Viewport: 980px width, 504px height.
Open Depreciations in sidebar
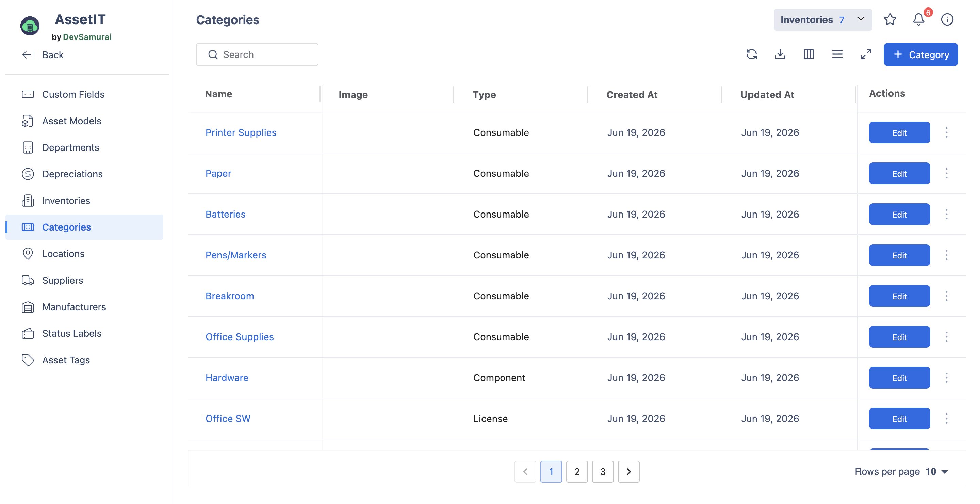click(x=84, y=174)
